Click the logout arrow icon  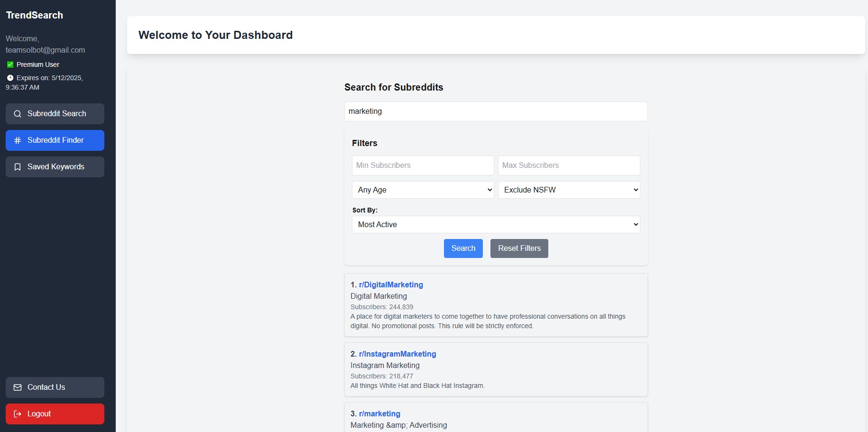18,414
